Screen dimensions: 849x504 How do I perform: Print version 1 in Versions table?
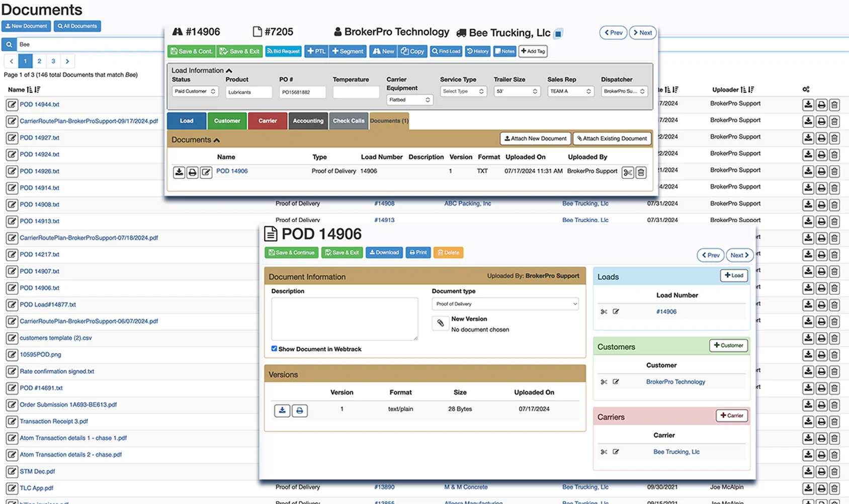(x=300, y=411)
